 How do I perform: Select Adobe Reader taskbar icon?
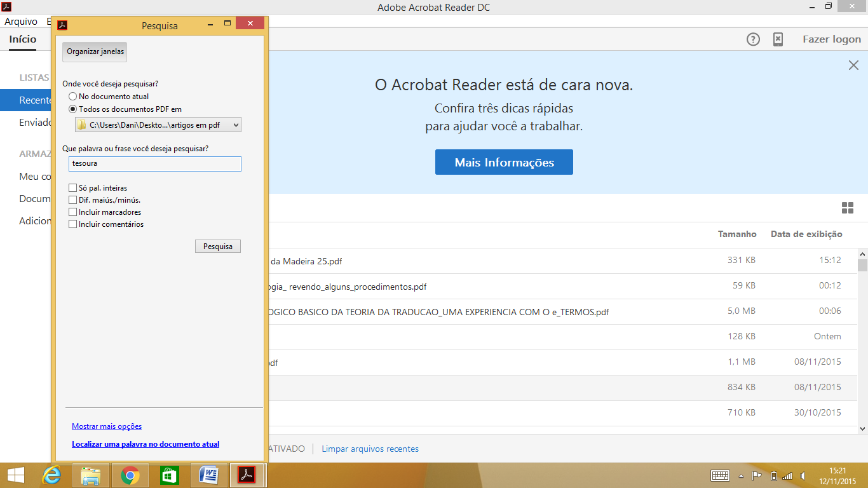247,475
